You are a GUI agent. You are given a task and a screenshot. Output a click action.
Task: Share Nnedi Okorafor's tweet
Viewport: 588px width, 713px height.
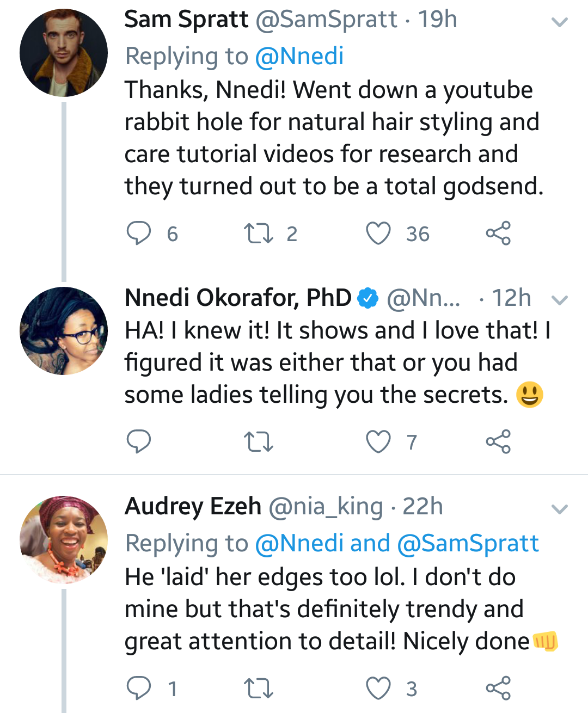[x=498, y=441]
